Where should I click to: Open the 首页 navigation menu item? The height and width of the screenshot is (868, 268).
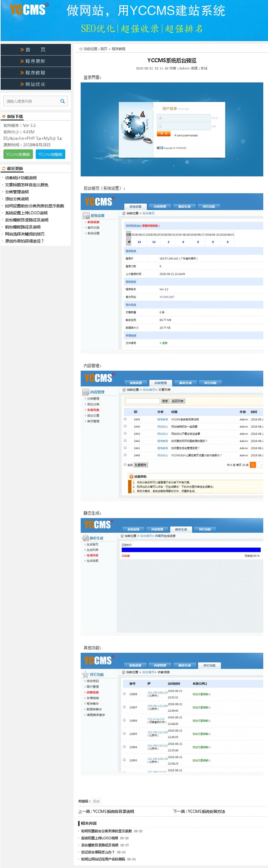click(36, 50)
